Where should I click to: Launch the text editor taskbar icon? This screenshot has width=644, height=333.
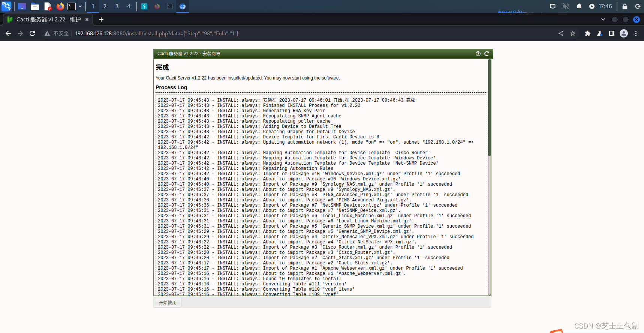coord(48,6)
